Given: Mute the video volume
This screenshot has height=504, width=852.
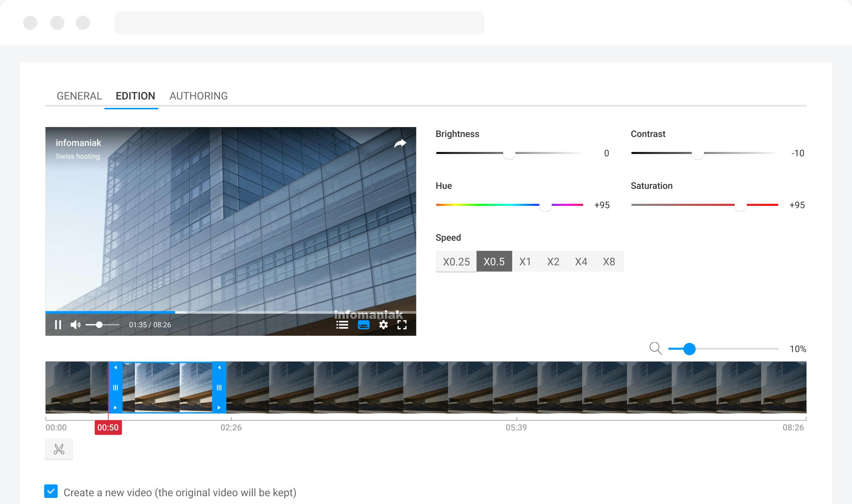Looking at the screenshot, I should click(75, 324).
